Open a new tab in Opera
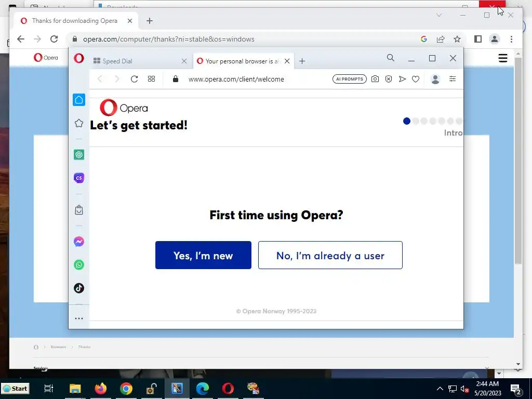 302,61
